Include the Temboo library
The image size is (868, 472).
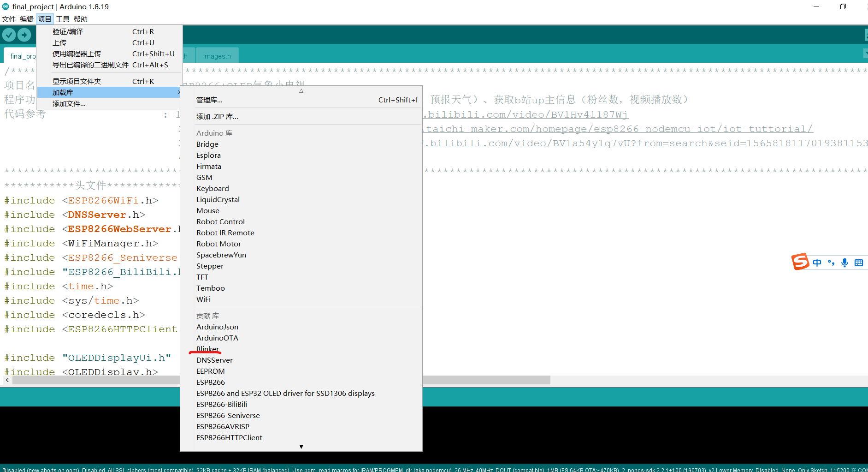(301, 288)
